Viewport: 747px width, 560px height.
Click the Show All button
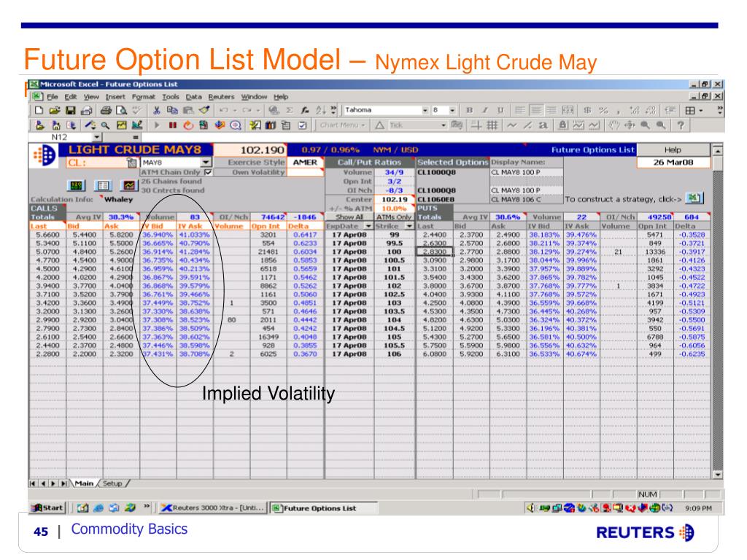tap(349, 217)
